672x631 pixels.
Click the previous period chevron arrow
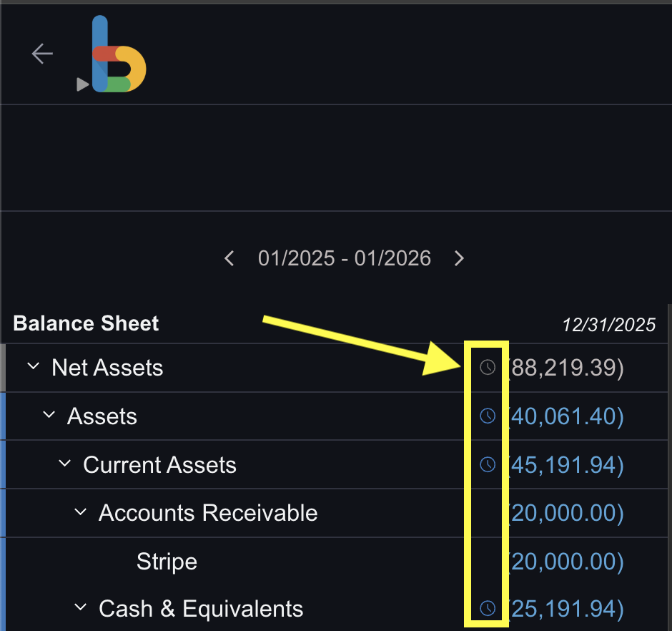[x=229, y=258]
